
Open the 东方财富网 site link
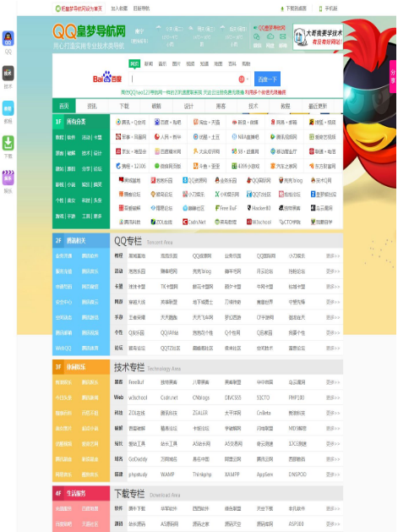[x=323, y=166]
